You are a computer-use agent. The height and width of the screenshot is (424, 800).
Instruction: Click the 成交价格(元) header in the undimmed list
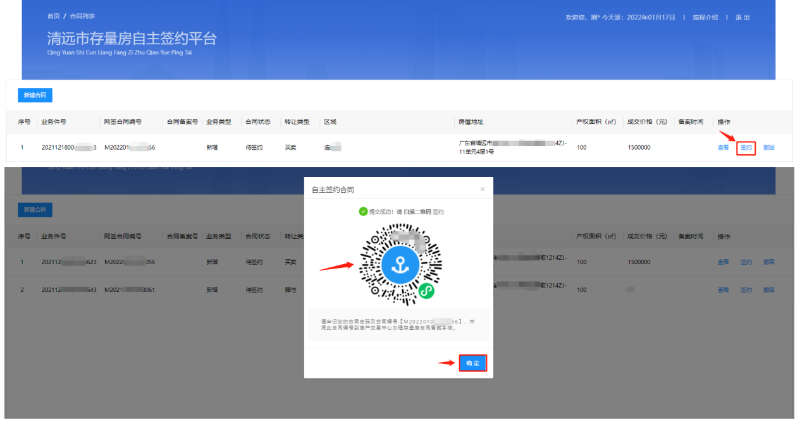pos(647,122)
